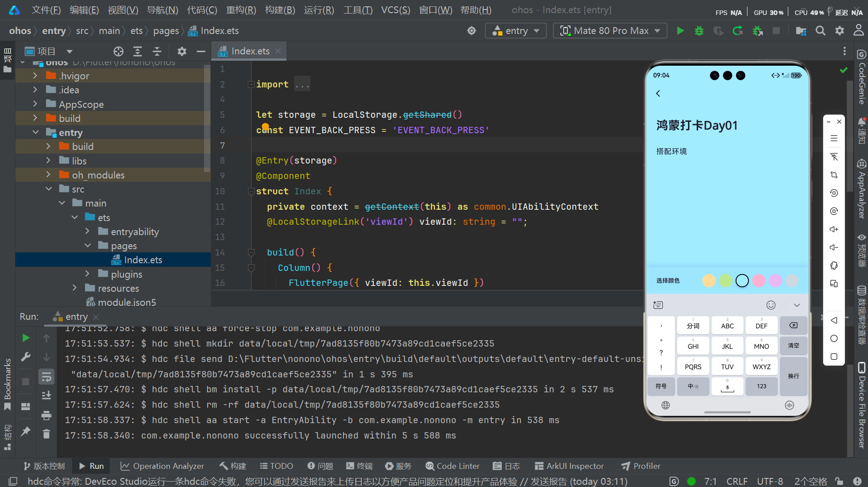Open project panel gear options
Viewport: 868px width, 487px height.
click(x=182, y=51)
